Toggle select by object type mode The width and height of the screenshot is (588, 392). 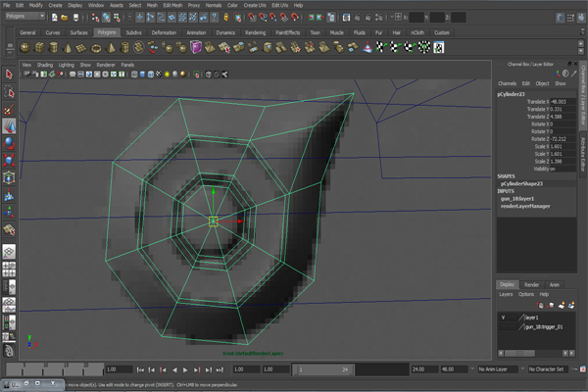[x=106, y=18]
